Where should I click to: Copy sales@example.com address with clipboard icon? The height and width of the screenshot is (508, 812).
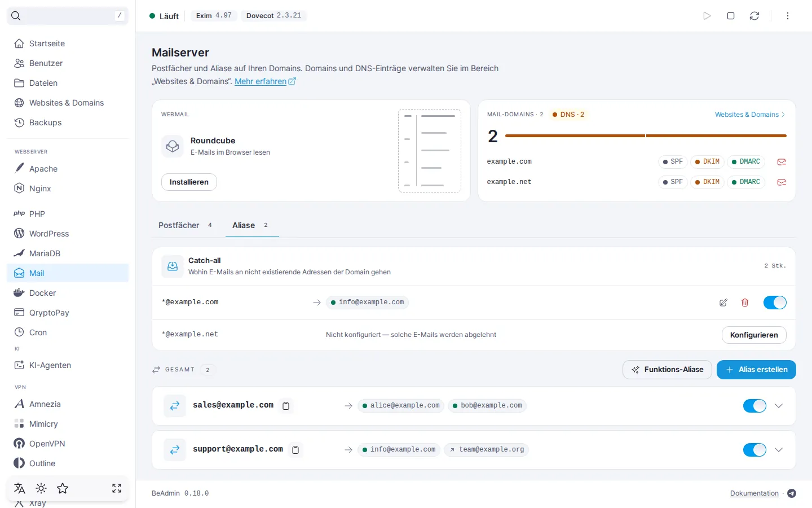(286, 406)
